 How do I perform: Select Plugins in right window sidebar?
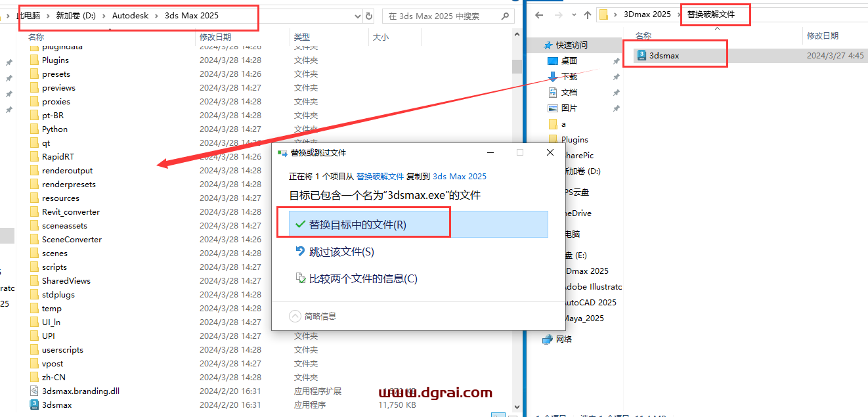pos(575,140)
